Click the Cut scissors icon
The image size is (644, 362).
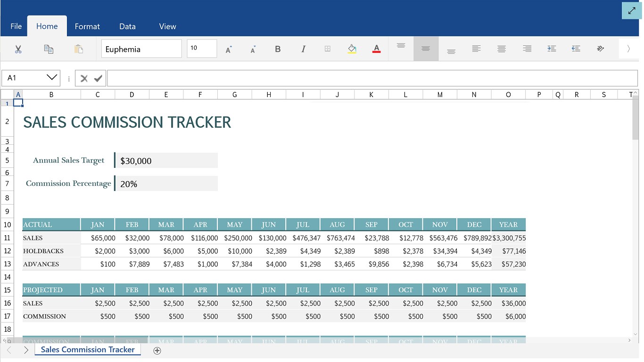click(x=18, y=49)
